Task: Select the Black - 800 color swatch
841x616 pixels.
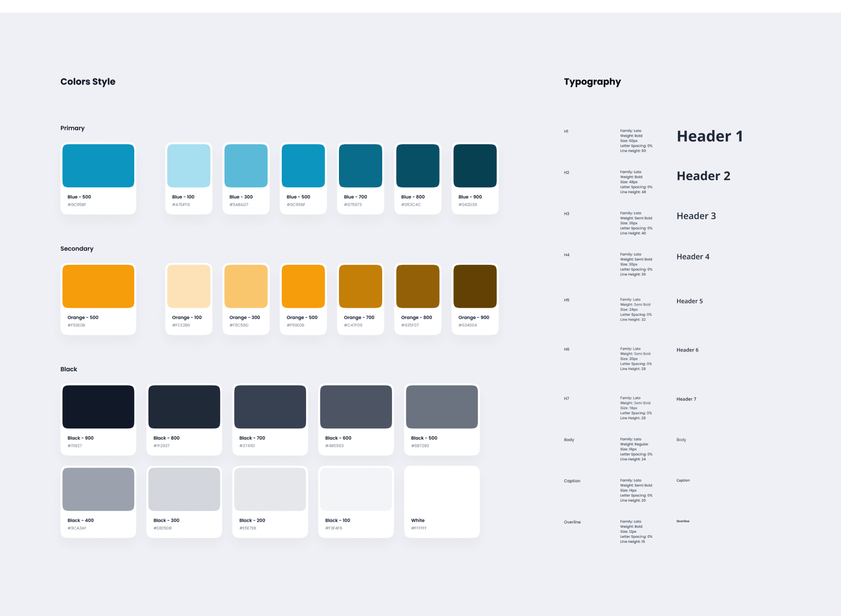Action: (x=184, y=407)
